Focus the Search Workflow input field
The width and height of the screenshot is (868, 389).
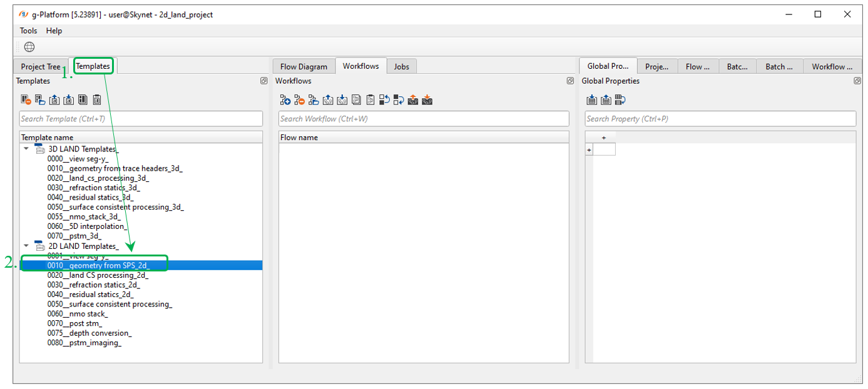click(423, 119)
